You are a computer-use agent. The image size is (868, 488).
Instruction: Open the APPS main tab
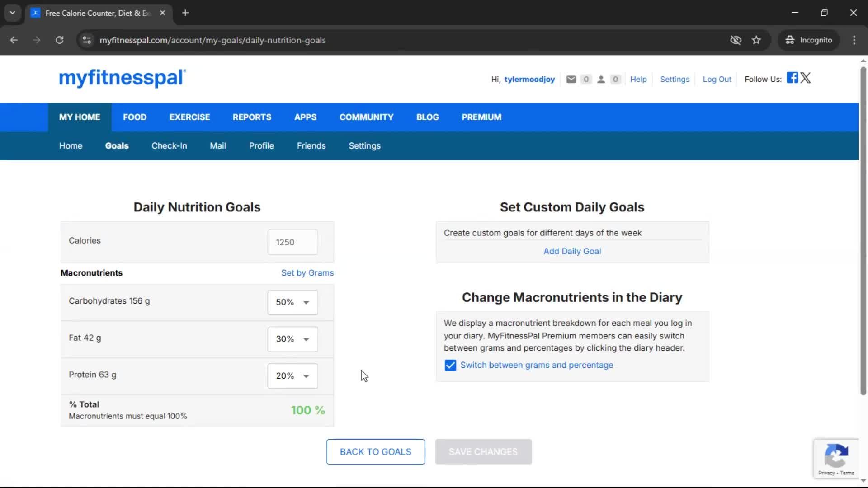pyautogui.click(x=305, y=117)
